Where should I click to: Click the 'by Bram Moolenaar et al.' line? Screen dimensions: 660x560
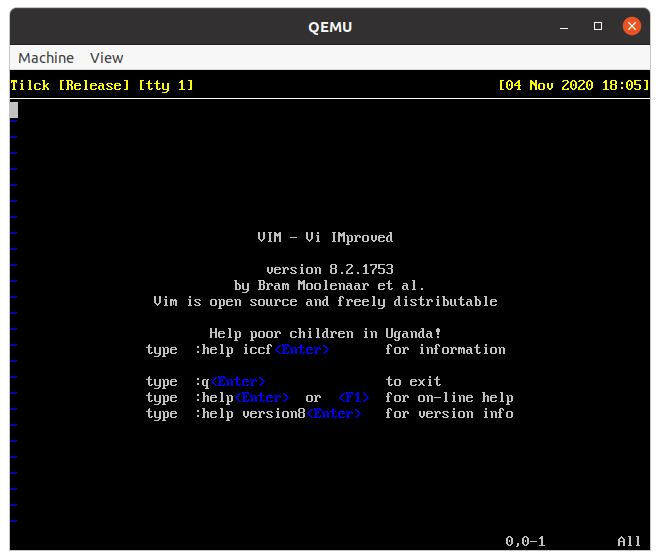(x=329, y=285)
